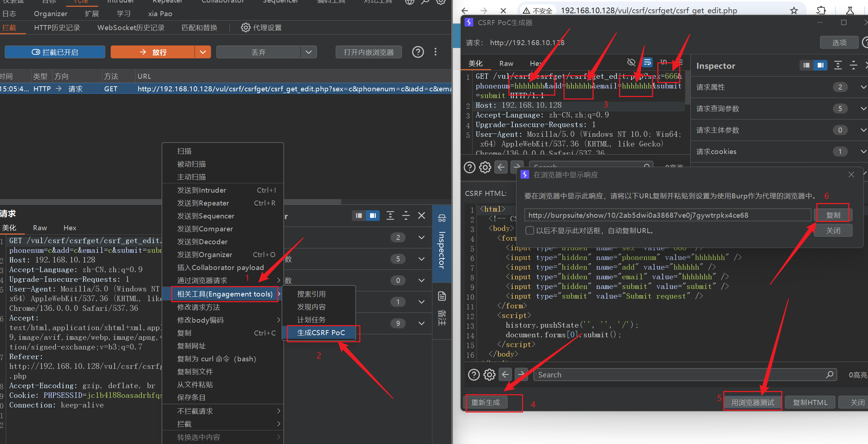Screen dimensions: 868x444
Task: Select Generate CSRF PoC menu entry
Action: tap(321, 333)
